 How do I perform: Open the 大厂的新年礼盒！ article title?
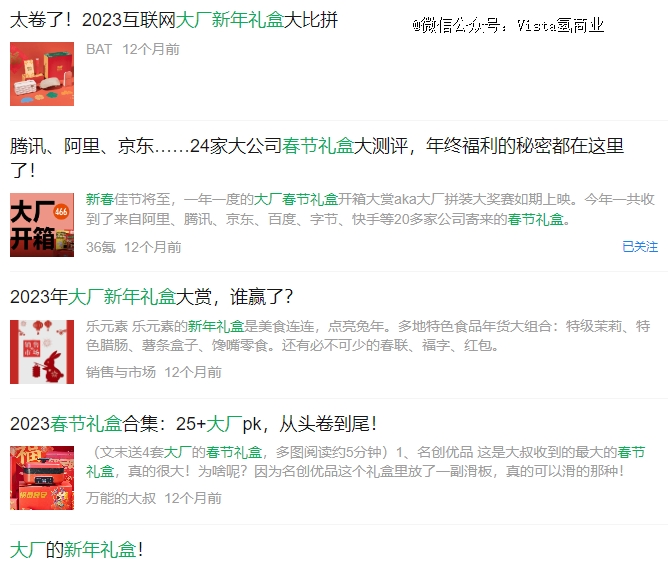click(76, 550)
